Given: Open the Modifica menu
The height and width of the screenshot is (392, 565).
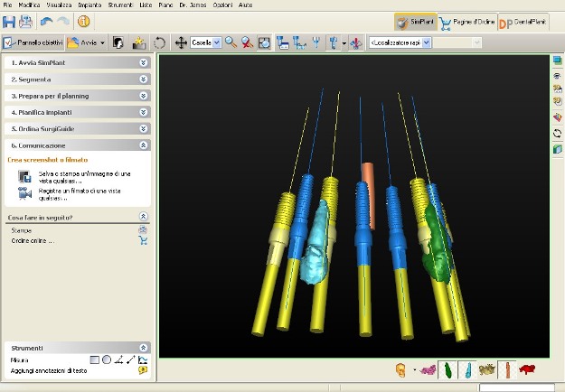Looking at the screenshot, I should click(x=29, y=5).
